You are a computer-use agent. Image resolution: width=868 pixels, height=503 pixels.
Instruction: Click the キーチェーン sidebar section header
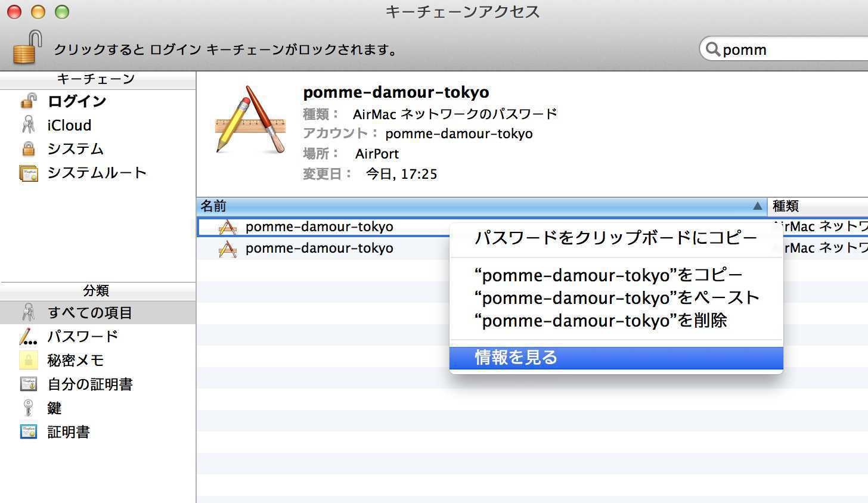click(96, 79)
